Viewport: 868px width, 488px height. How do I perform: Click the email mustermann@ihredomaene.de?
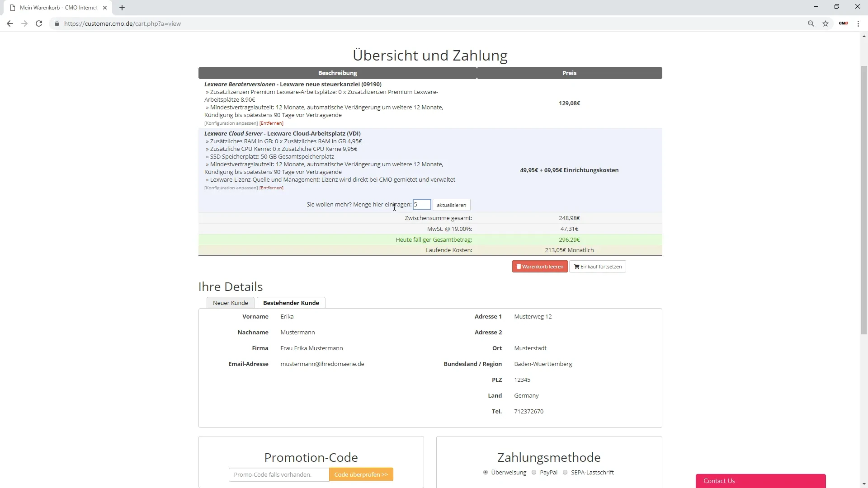[x=322, y=364]
